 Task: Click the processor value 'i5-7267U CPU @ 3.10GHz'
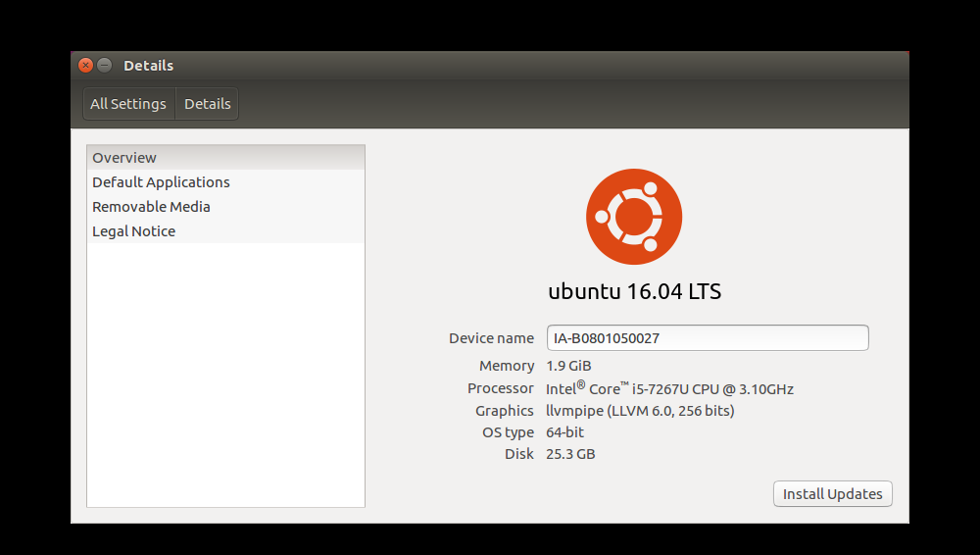pos(712,389)
